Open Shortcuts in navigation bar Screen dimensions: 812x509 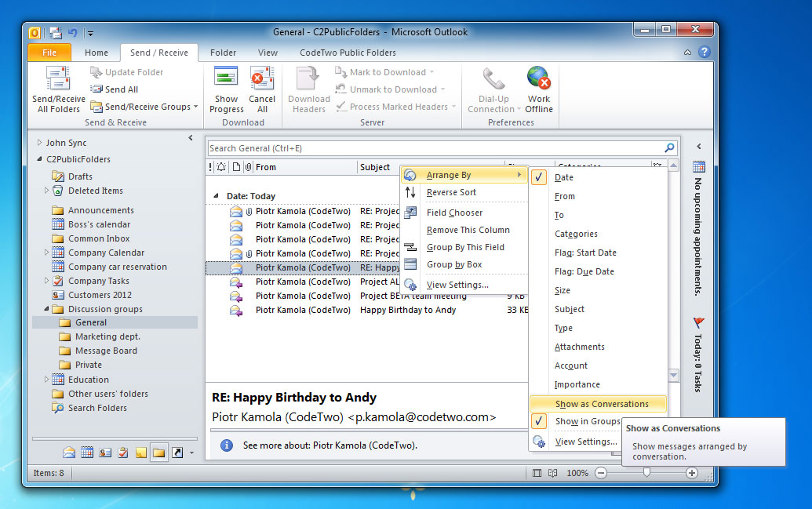(177, 453)
